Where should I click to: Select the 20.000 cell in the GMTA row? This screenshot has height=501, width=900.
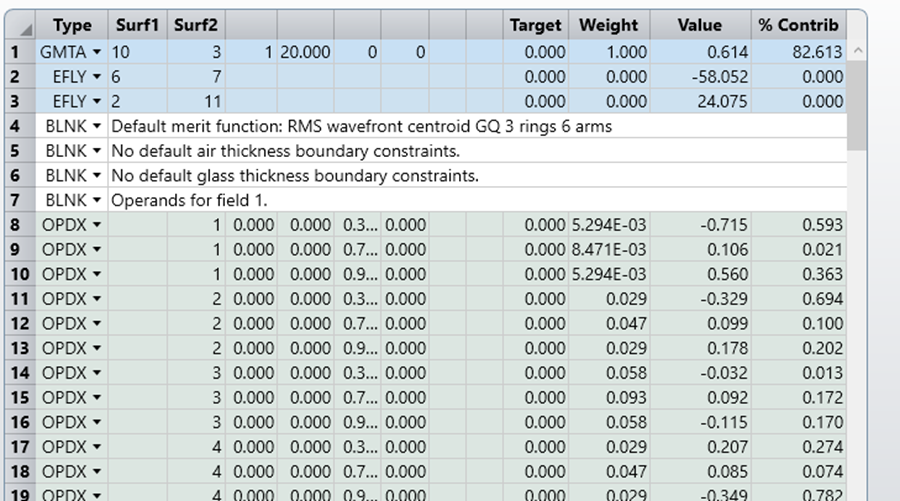pos(306,52)
